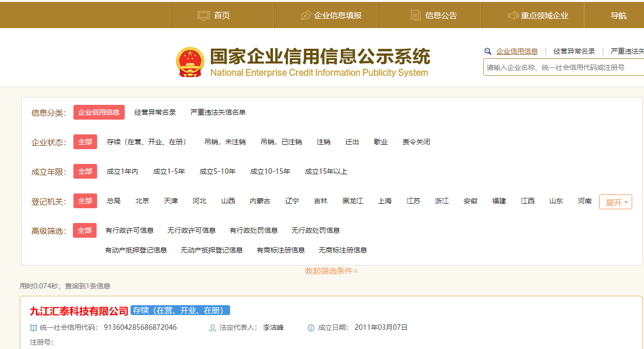Screen dimensions: 644x349
Task: Filter by 有行政许可信息
Action: click(x=130, y=230)
